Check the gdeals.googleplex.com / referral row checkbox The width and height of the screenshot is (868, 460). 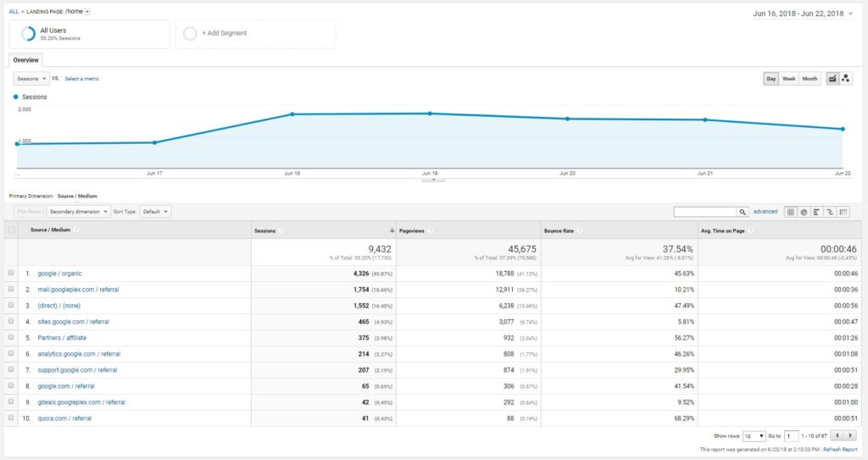(x=11, y=402)
